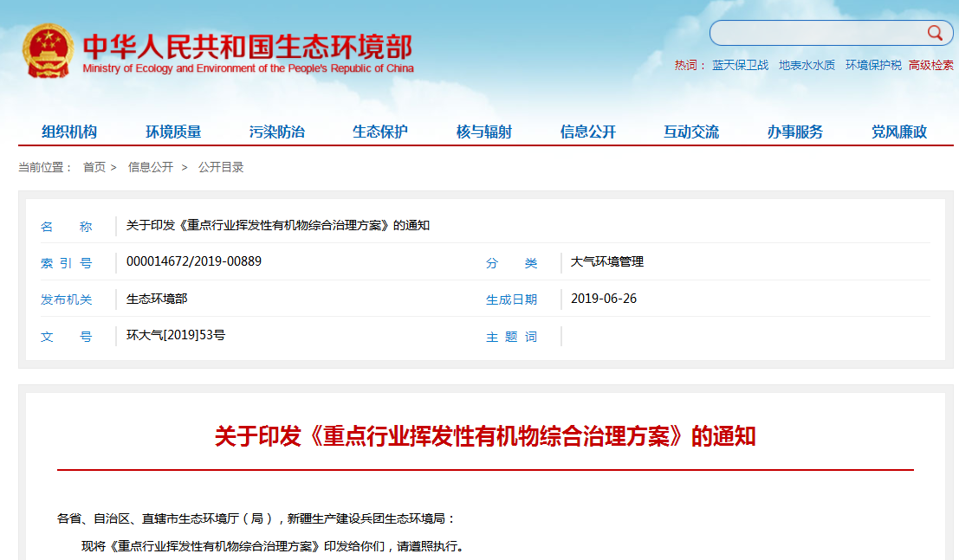959x560 pixels.
Task: Click the generation date 2019-06-26
Action: [x=604, y=299]
